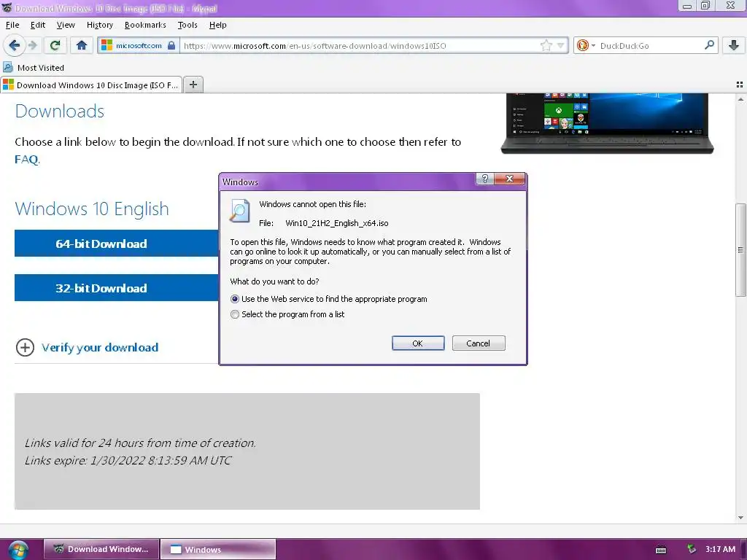Click the dialog help question mark button
Image resolution: width=747 pixels, height=560 pixels.
pyautogui.click(x=485, y=179)
